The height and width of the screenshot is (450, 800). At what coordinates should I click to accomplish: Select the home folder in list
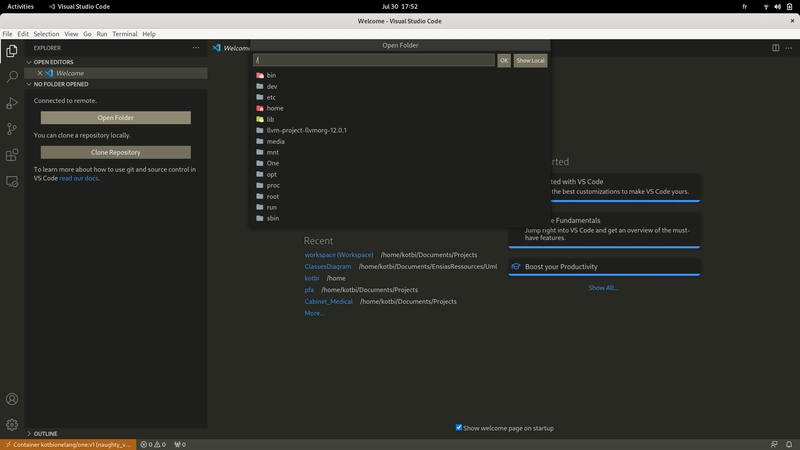[274, 108]
